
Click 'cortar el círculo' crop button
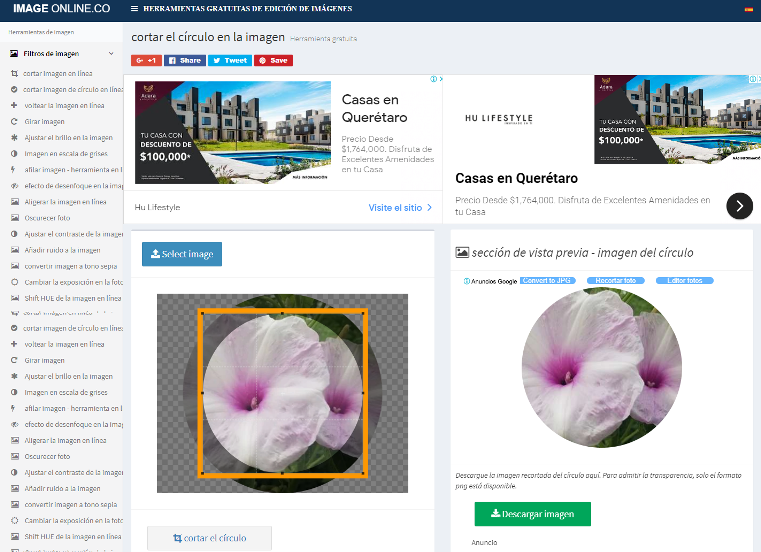pos(209,538)
